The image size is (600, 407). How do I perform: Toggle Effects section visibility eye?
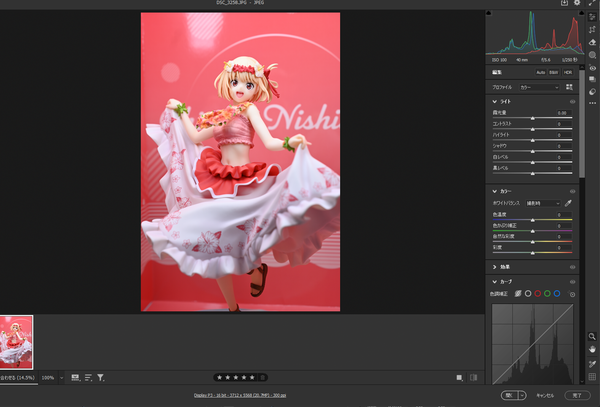pyautogui.click(x=572, y=267)
